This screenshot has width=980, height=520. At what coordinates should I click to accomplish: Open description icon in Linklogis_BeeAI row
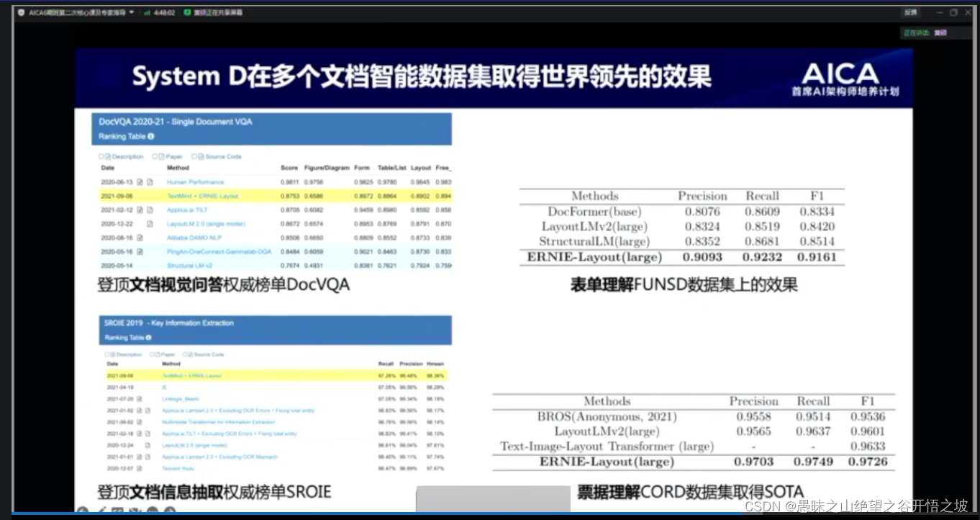pyautogui.click(x=140, y=398)
